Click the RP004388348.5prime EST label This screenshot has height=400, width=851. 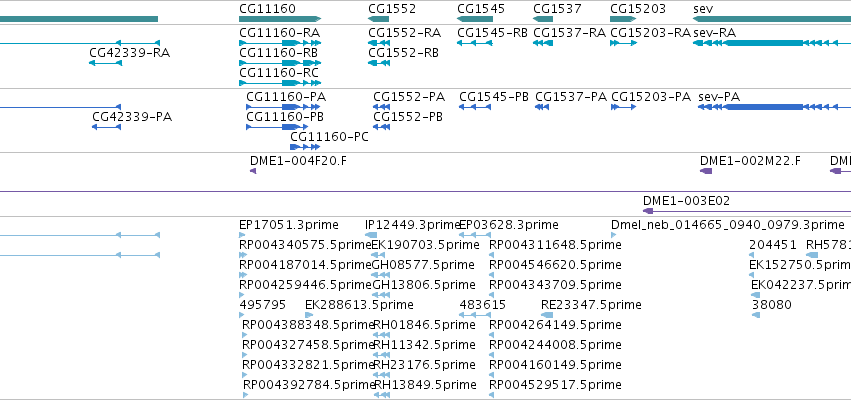pyautogui.click(x=308, y=325)
